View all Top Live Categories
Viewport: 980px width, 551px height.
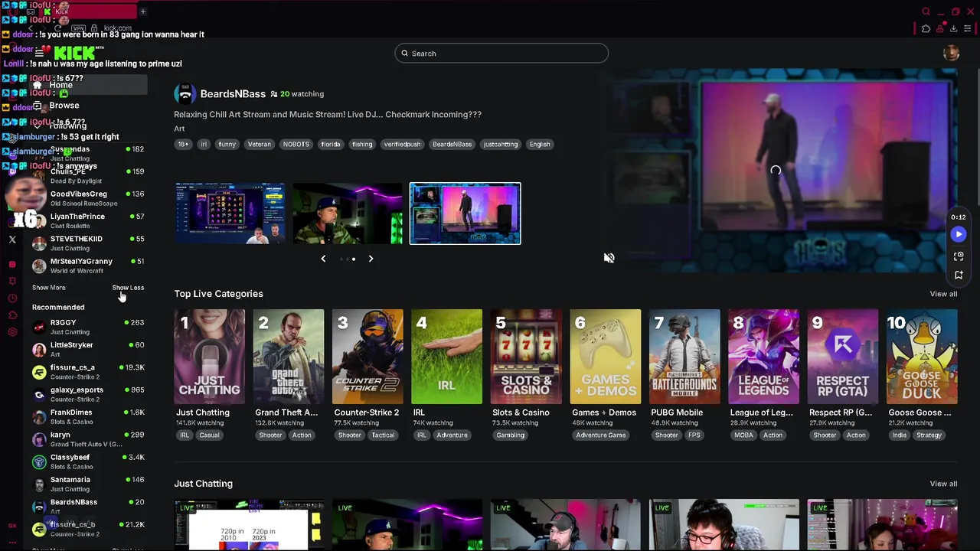(x=943, y=294)
